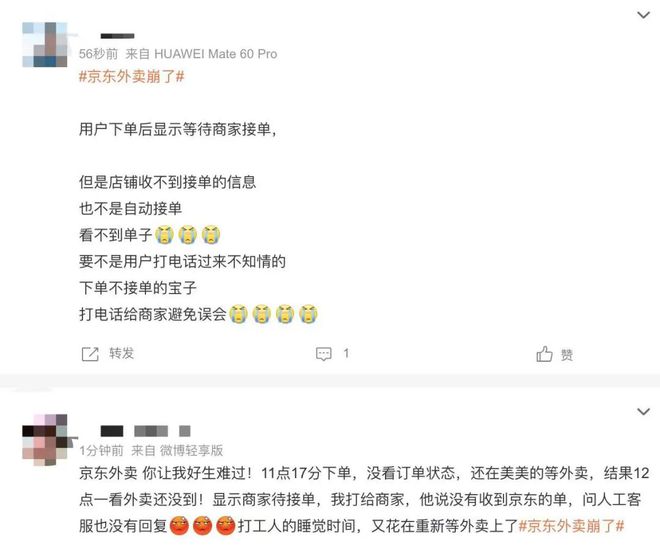Viewport: 660px width, 549px height.
Task: Click the repost (转发) share icon
Action: tap(90, 354)
